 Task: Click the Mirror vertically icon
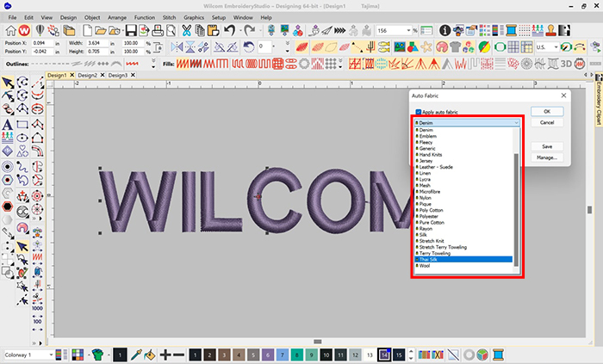coord(190,47)
